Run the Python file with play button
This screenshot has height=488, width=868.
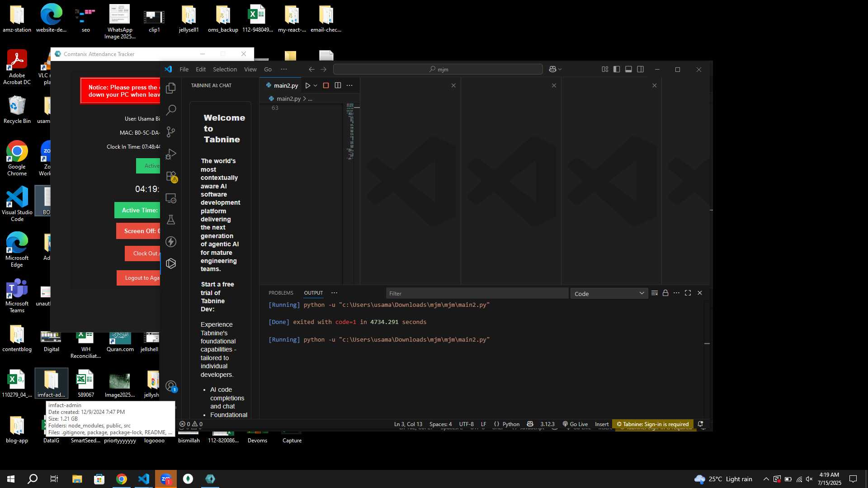coord(307,85)
